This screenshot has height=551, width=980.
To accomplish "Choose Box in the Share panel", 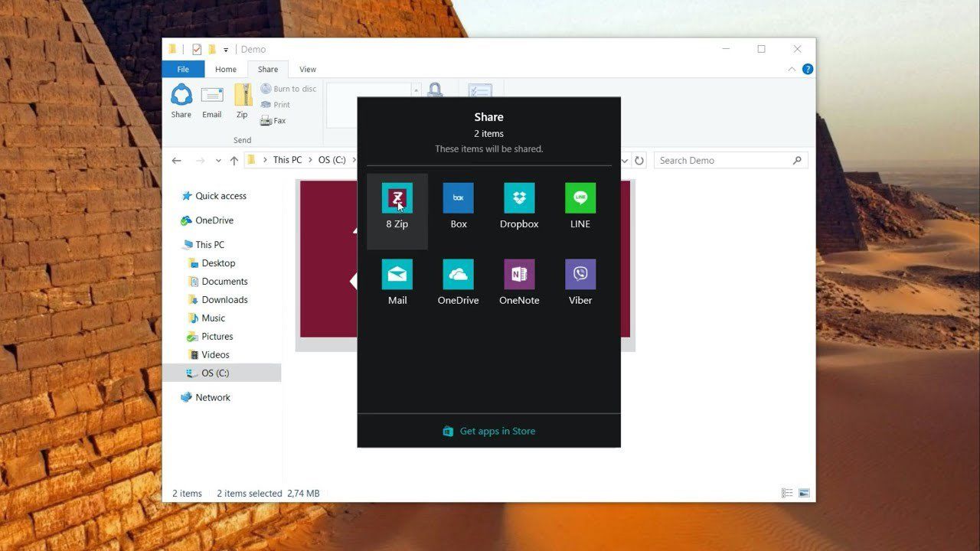I will click(458, 207).
